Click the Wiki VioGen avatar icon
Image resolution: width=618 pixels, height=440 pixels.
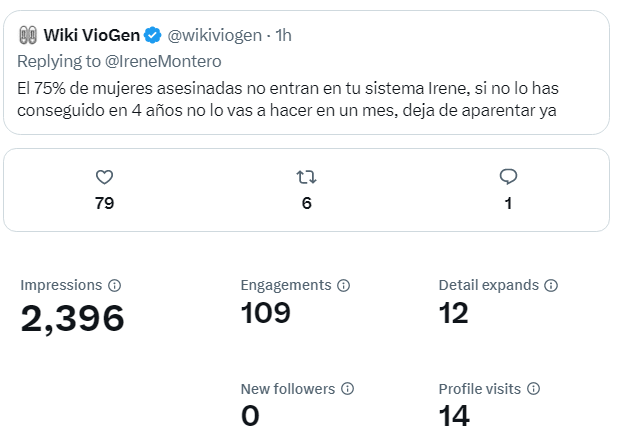tap(27, 36)
